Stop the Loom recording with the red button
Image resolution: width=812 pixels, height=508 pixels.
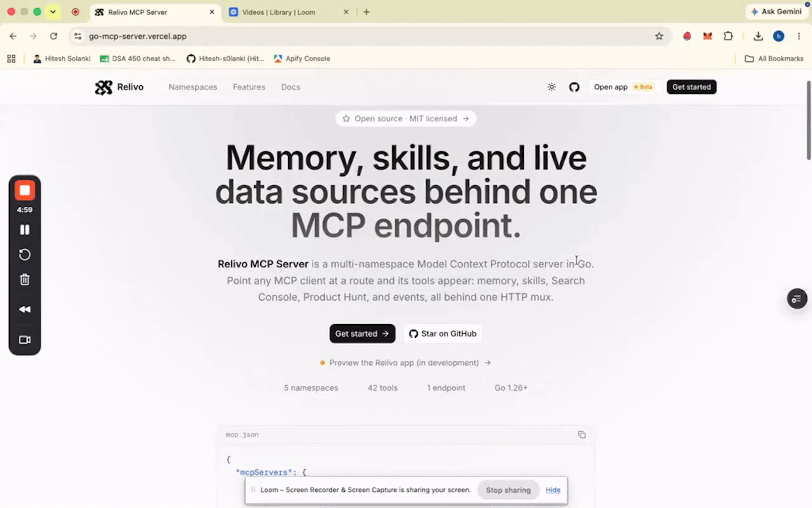[x=24, y=190]
